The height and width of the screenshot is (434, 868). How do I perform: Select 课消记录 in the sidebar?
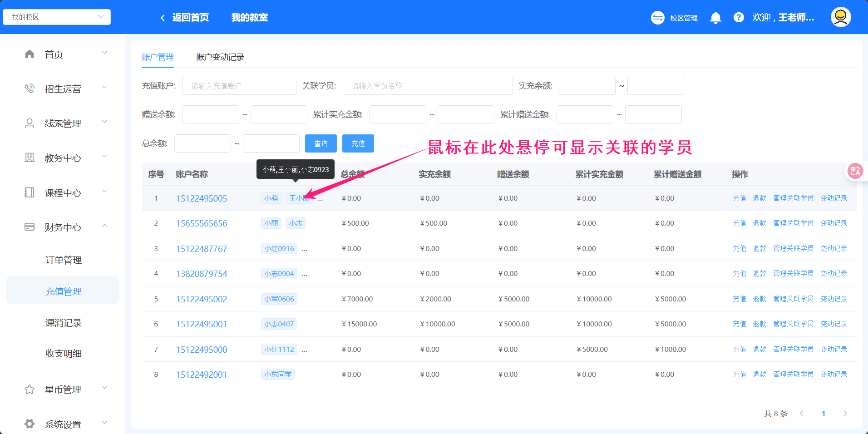coord(64,323)
